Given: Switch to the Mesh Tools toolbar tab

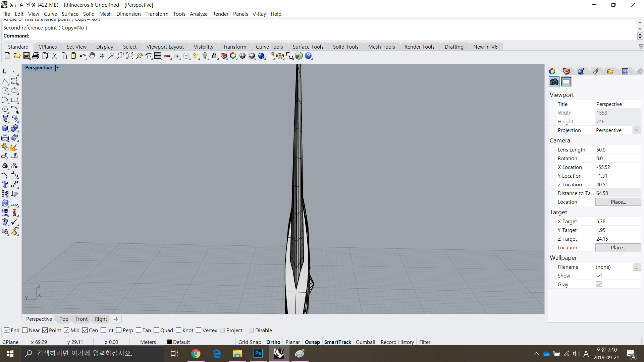Looking at the screenshot, I should pyautogui.click(x=381, y=47).
